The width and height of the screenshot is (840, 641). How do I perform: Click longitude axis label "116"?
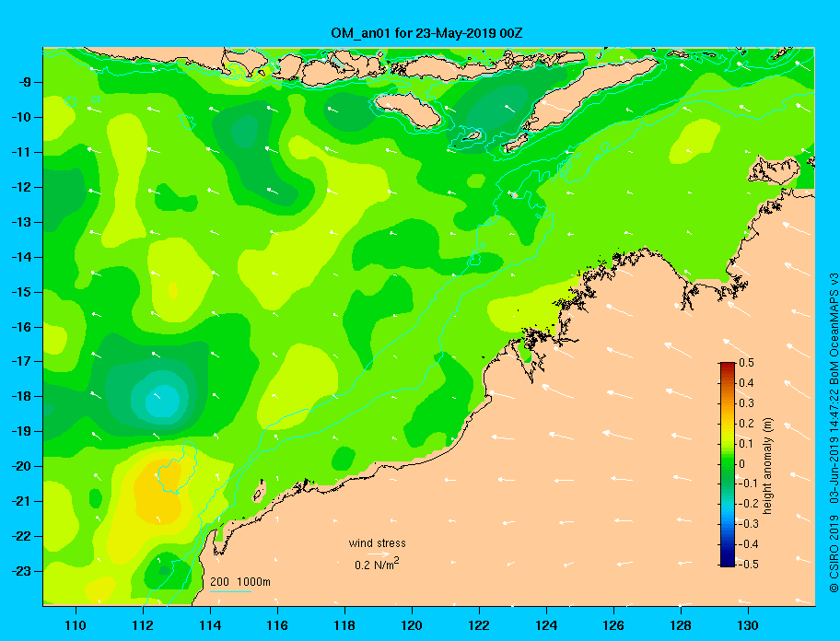[x=277, y=625]
